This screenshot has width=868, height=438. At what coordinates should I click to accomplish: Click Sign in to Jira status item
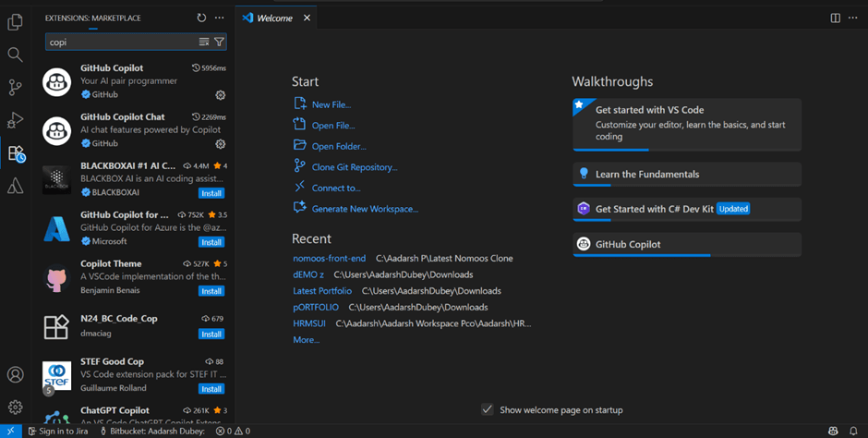[61, 431]
